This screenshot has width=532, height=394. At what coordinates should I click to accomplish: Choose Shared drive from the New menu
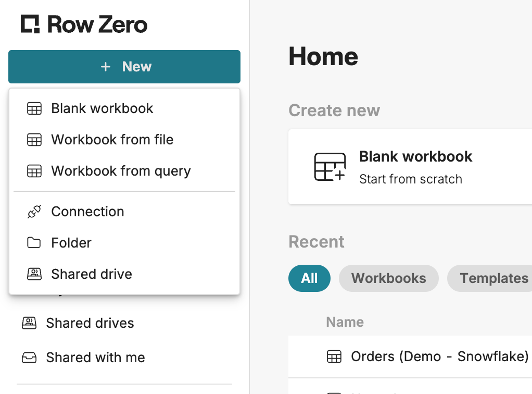[x=124, y=274]
